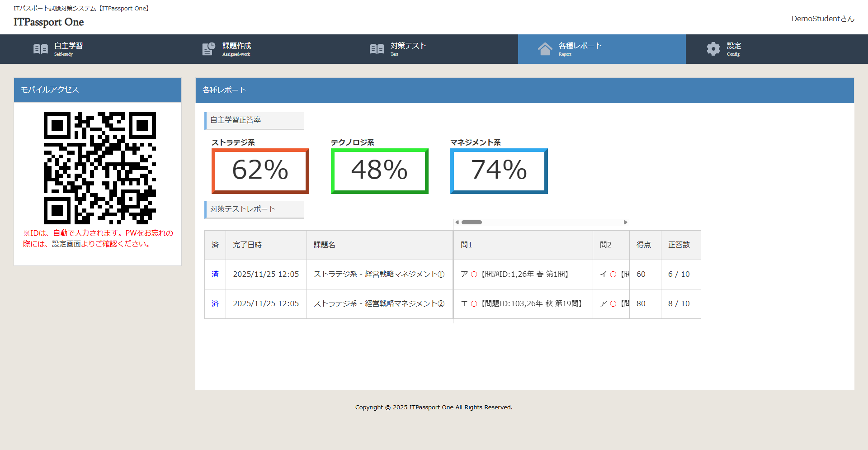Select the マネジメント系 74% score box
The height and width of the screenshot is (450, 868).
pyautogui.click(x=499, y=171)
